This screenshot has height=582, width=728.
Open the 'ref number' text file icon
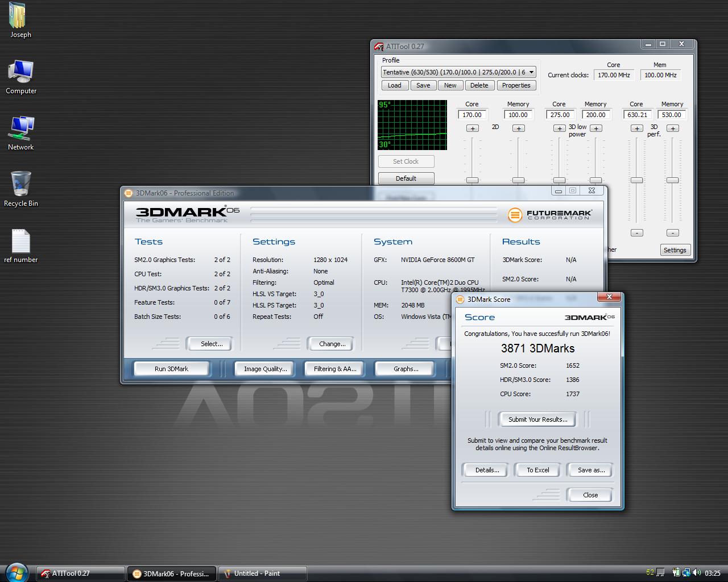tap(21, 246)
